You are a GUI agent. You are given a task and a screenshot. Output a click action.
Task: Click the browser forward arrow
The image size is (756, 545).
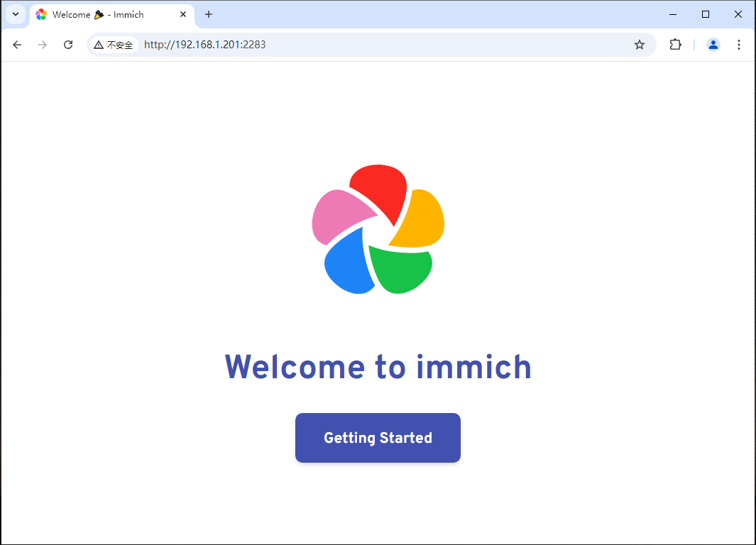coord(43,45)
